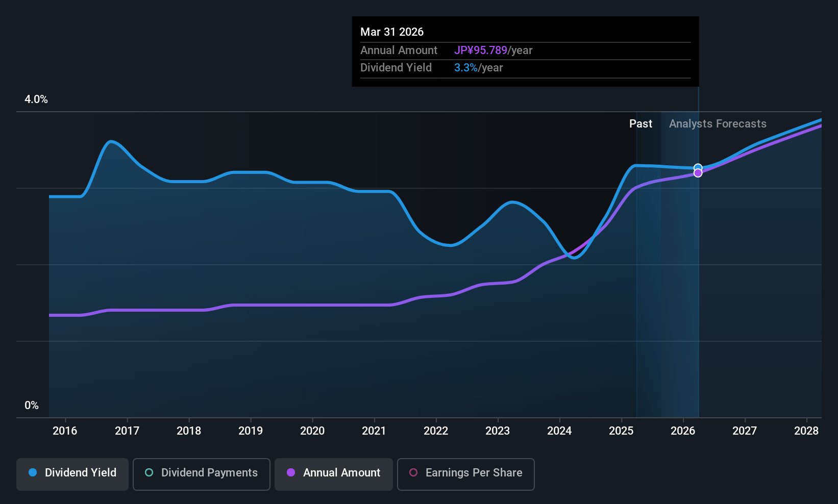Click the 2027 x-axis label
The height and width of the screenshot is (504, 838).
745,431
